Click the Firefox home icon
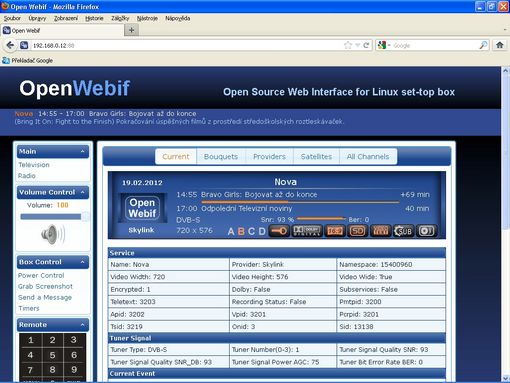Viewport: 510px width, 383px height. [499, 45]
